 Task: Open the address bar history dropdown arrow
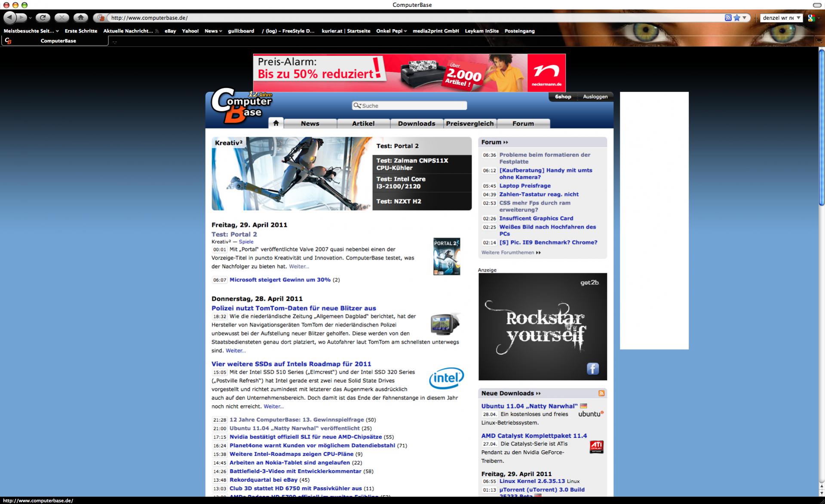745,18
